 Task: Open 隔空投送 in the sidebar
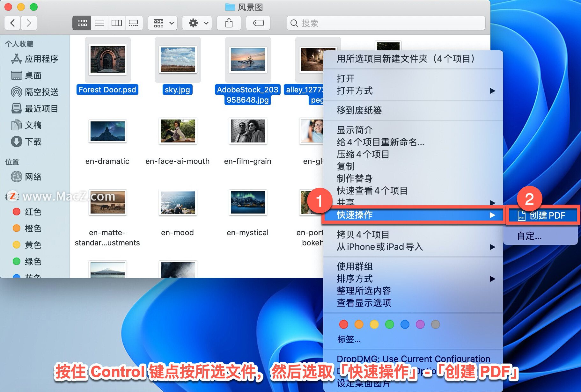pyautogui.click(x=35, y=92)
